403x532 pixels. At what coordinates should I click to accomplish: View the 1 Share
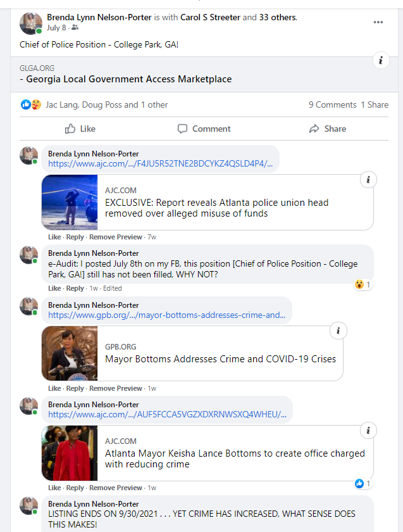[x=375, y=104]
